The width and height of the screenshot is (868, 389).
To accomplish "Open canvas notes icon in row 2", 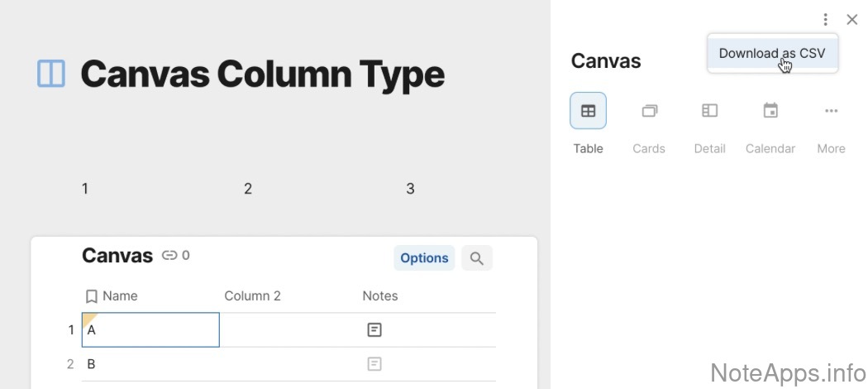I will (x=374, y=364).
